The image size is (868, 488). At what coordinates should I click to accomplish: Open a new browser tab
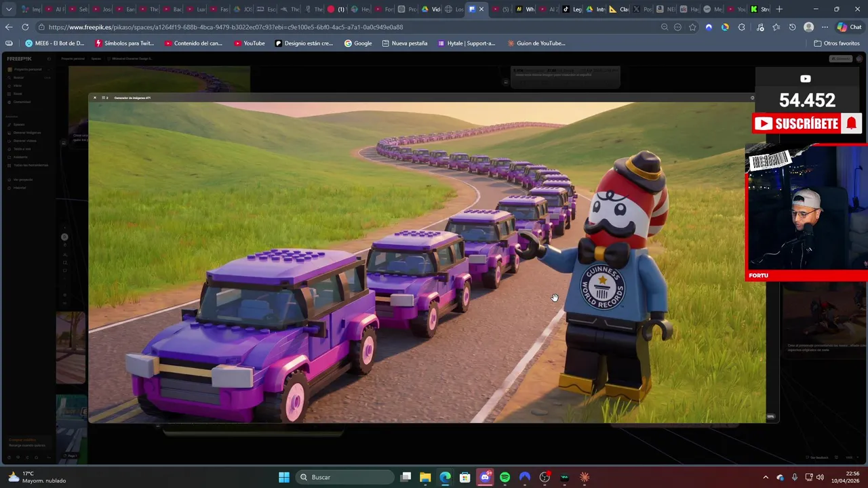click(779, 9)
